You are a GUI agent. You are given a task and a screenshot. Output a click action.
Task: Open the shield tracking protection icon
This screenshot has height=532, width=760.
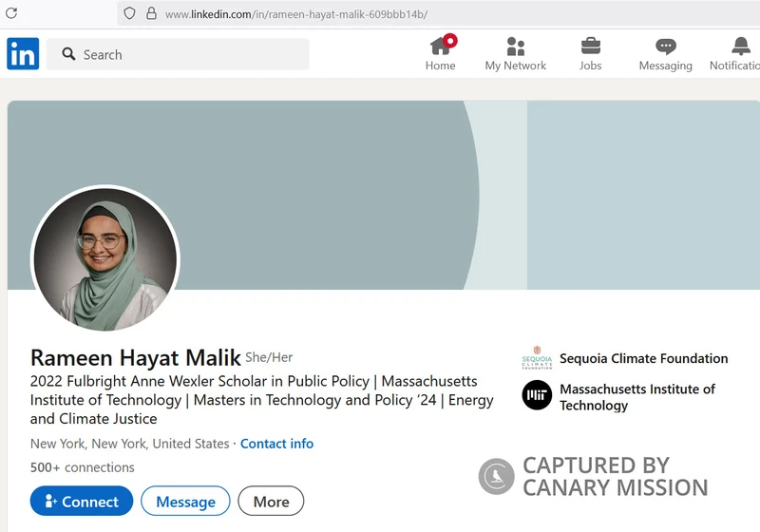pyautogui.click(x=129, y=13)
